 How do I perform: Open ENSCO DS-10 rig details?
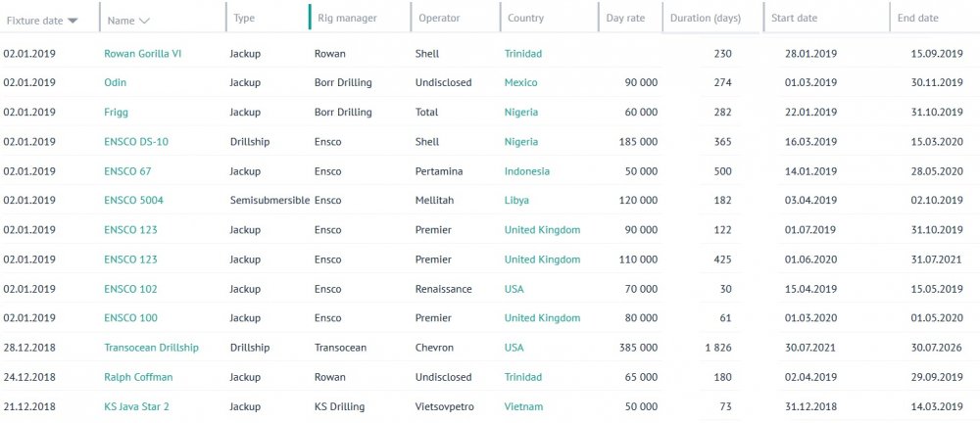pos(136,142)
